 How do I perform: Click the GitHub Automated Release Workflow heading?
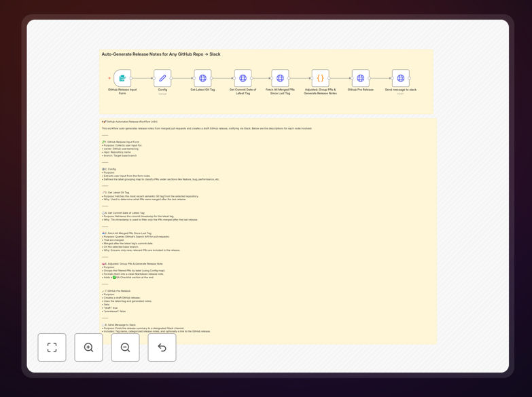[x=130, y=121]
